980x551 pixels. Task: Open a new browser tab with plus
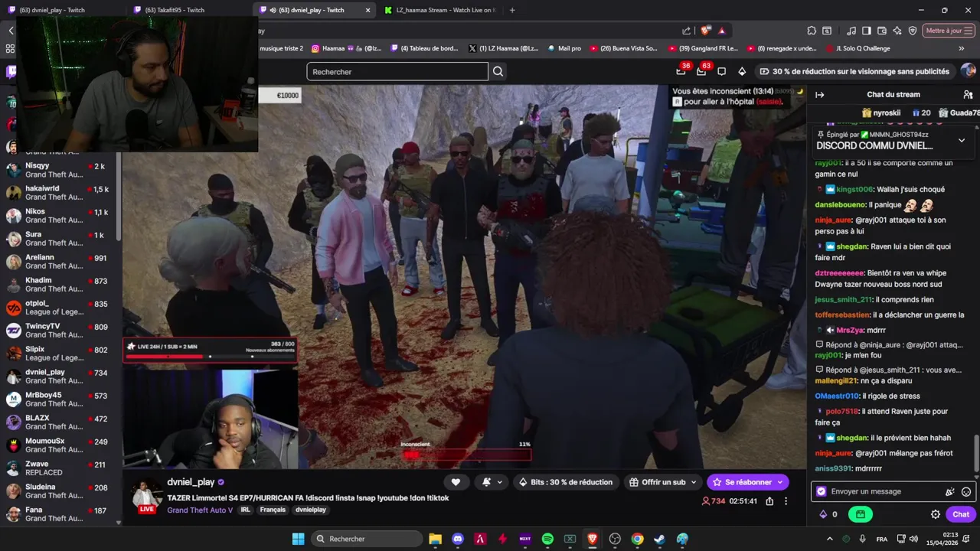[x=512, y=10]
